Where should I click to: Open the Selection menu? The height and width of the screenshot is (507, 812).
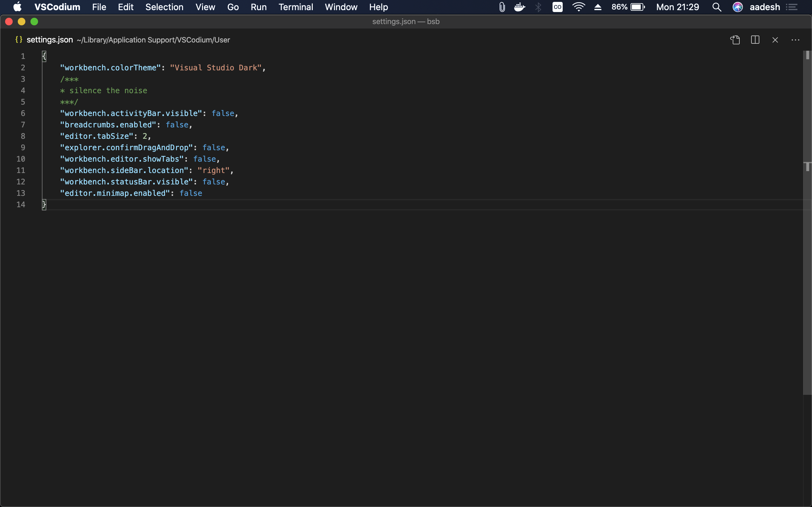[164, 7]
